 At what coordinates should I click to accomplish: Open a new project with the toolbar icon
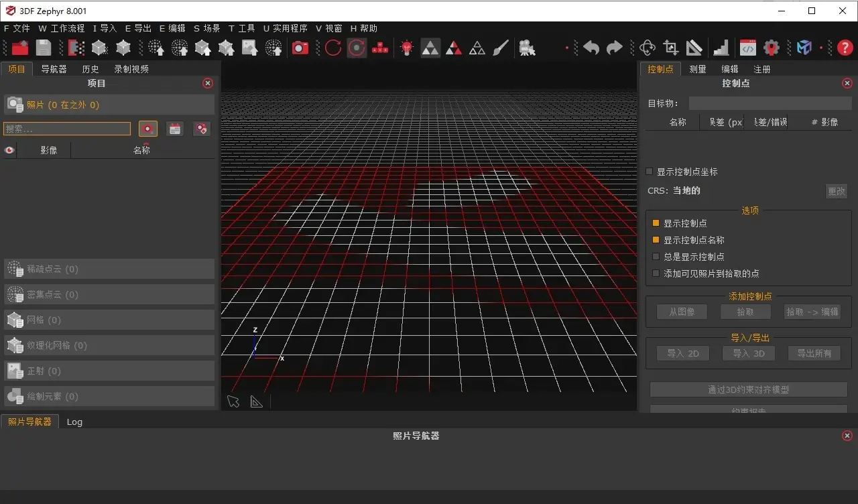click(x=19, y=48)
